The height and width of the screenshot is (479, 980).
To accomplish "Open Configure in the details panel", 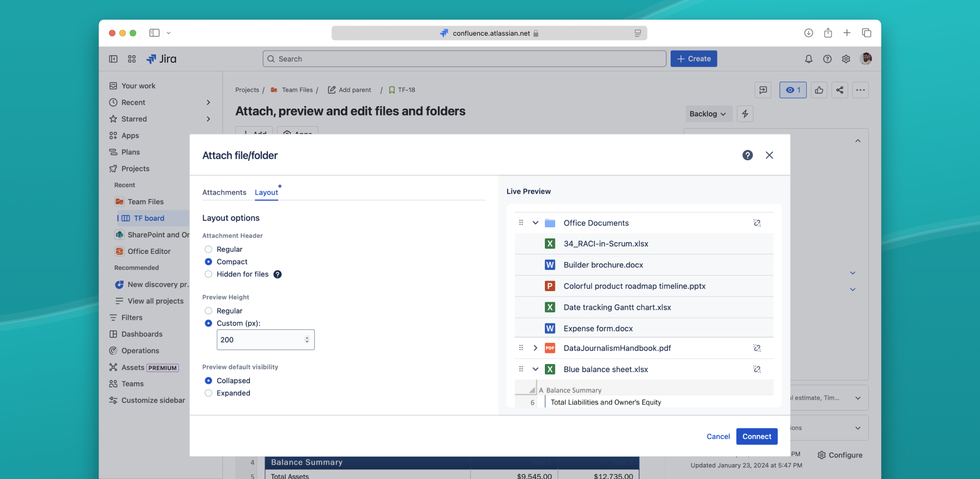I will (840, 455).
